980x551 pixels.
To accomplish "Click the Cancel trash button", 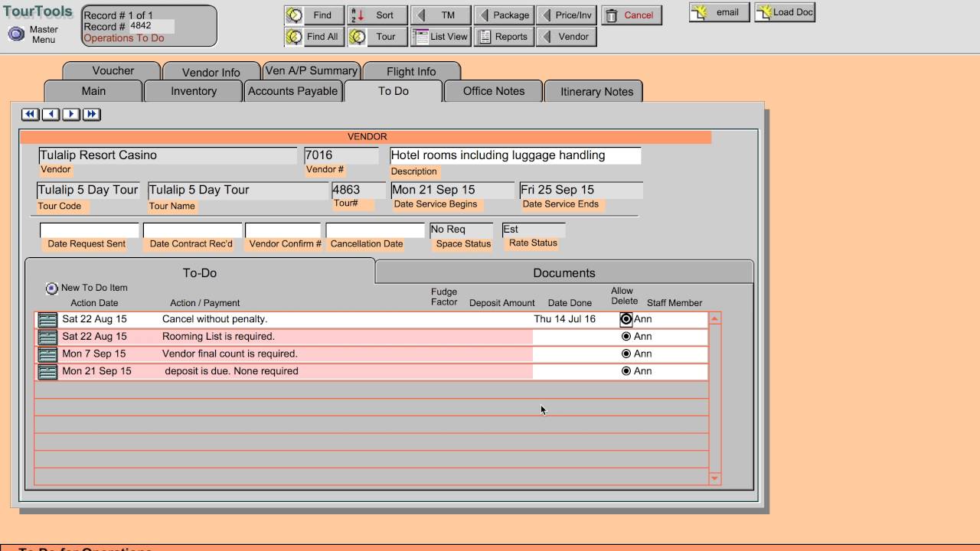I will [632, 15].
